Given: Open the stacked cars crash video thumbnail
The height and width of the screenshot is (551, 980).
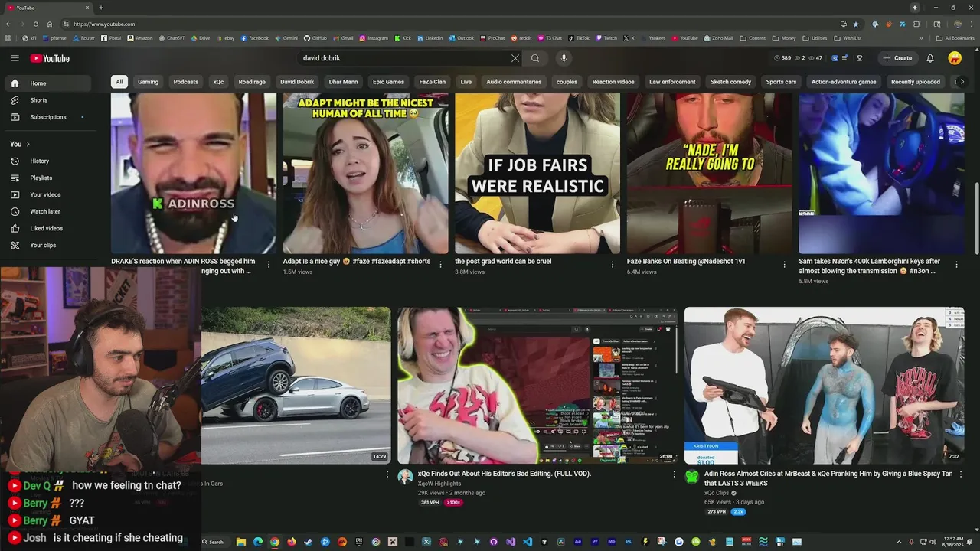Looking at the screenshot, I should click(x=296, y=386).
